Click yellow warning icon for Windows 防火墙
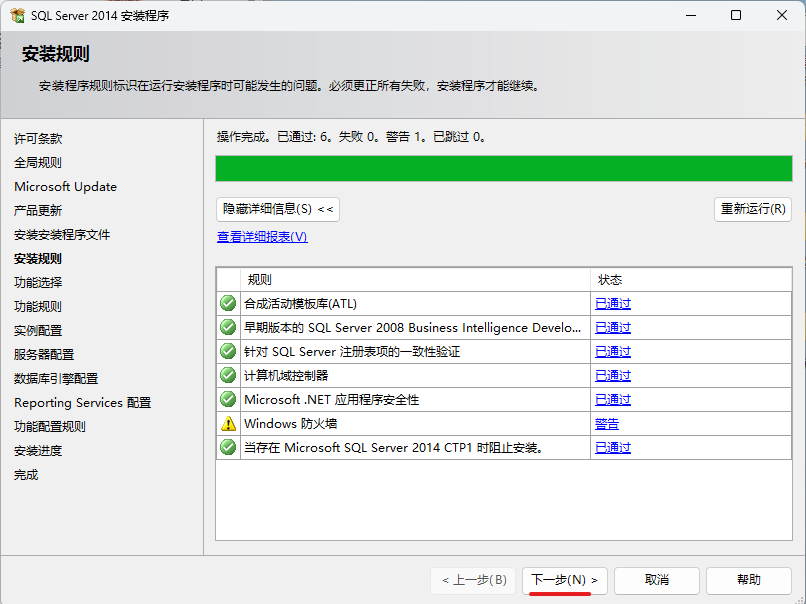The height and width of the screenshot is (604, 806). (228, 424)
